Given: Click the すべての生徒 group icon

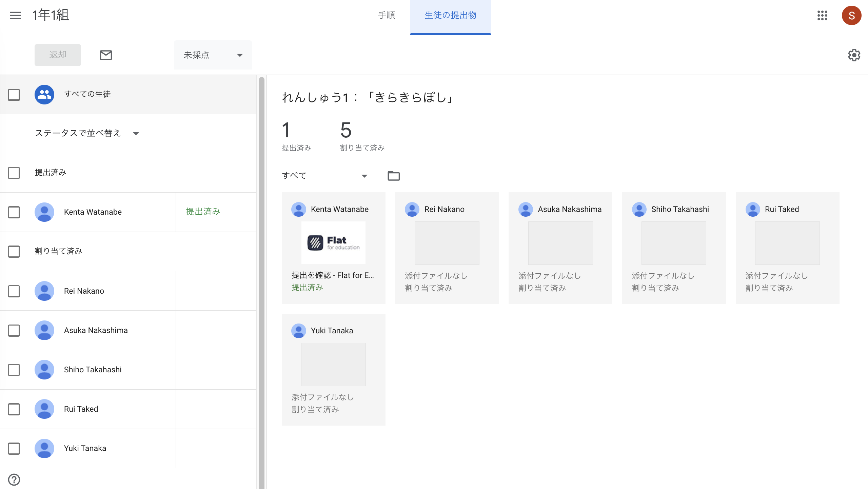Looking at the screenshot, I should (x=44, y=95).
